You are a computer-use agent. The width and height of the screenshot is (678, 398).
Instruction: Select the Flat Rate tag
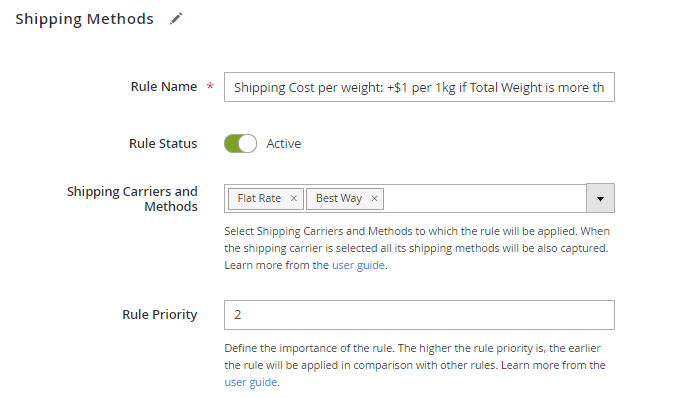(x=259, y=198)
